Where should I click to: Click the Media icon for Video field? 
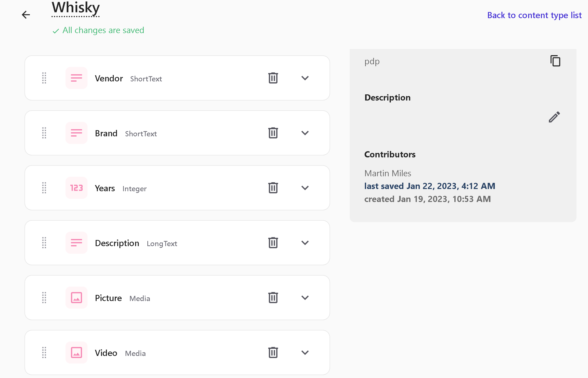(x=76, y=352)
